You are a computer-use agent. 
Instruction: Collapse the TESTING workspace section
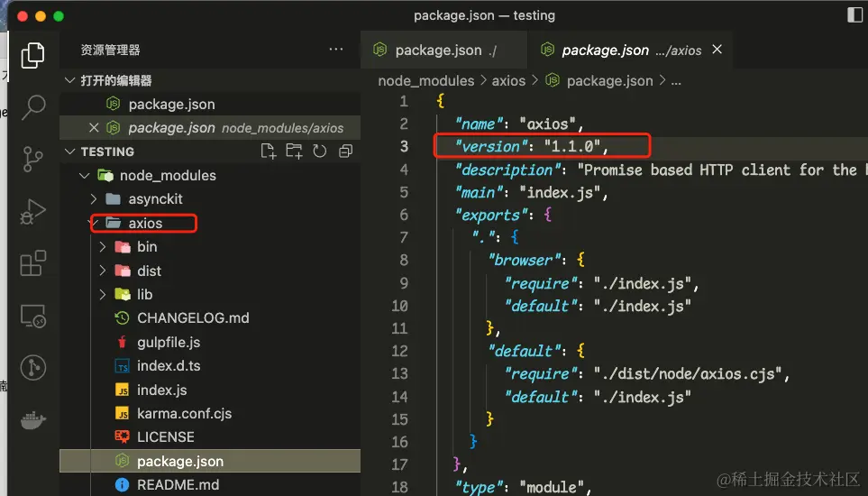coord(69,152)
